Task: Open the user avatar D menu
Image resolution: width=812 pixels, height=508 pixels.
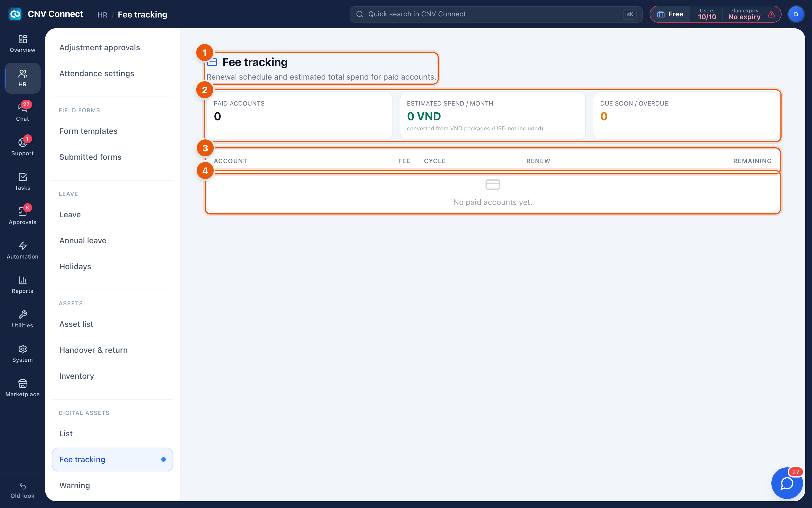Action: (x=796, y=14)
